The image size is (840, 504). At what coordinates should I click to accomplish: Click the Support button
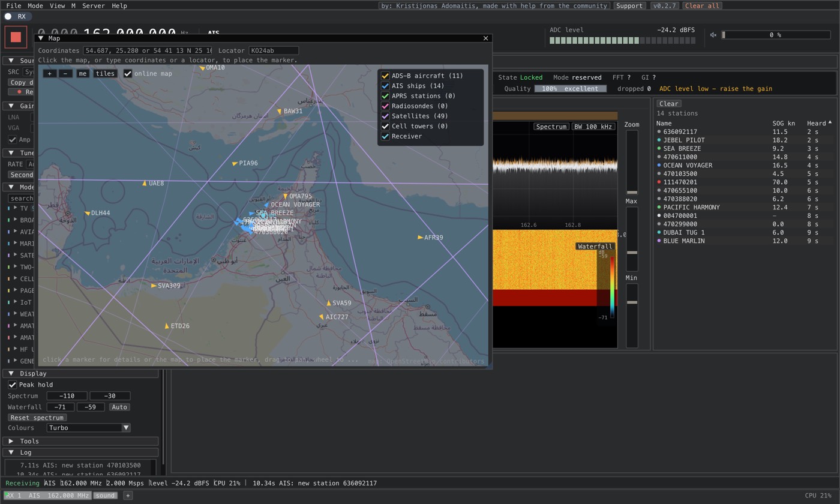point(629,5)
